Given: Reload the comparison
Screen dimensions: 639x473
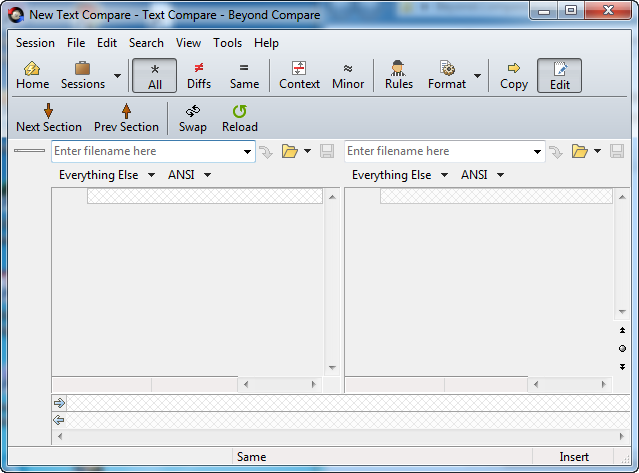Looking at the screenshot, I should [240, 118].
